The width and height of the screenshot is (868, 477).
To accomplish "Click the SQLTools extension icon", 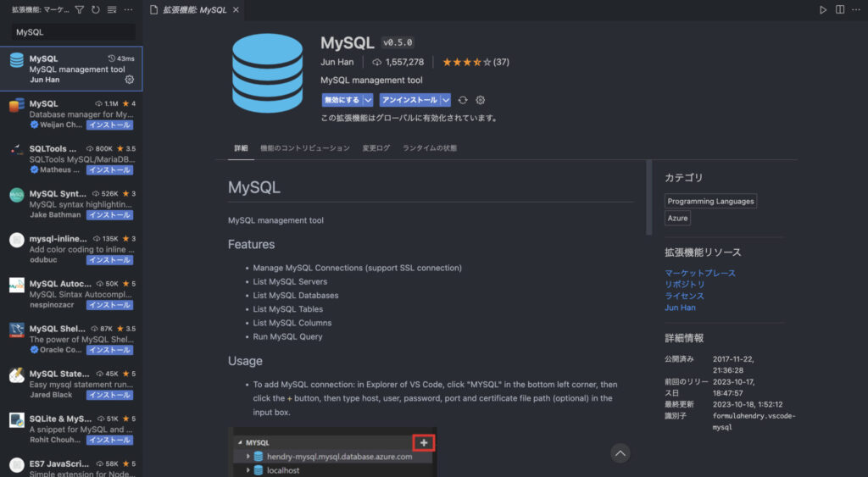I will [x=17, y=149].
